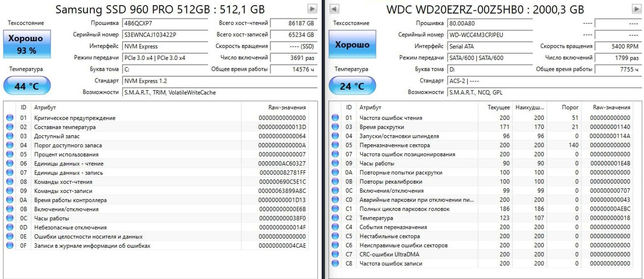This screenshot has width=644, height=279.
Task: Click status orb for Частота ошибок записи
Action: (335, 263)
